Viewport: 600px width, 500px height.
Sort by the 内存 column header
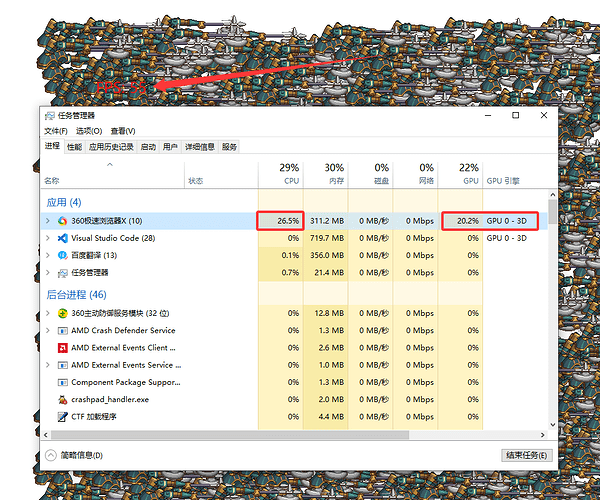point(326,175)
